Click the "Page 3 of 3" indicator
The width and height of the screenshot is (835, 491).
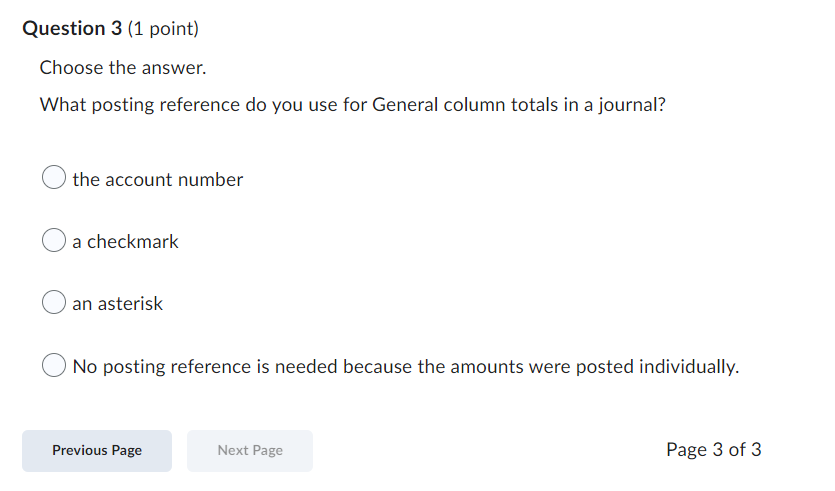pos(714,450)
